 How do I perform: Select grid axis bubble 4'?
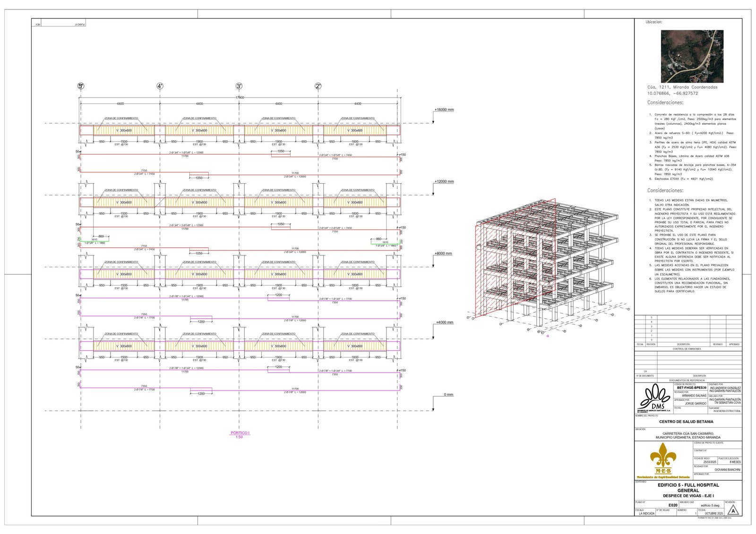tap(160, 86)
